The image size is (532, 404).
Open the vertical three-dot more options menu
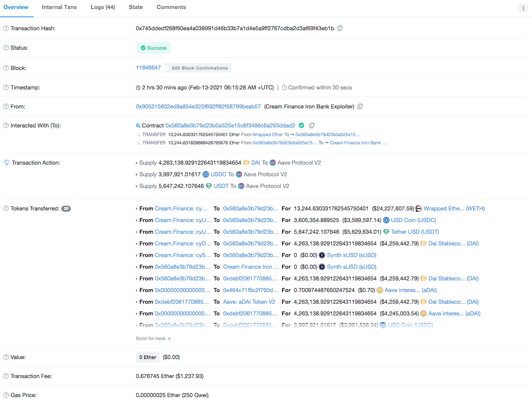pyautogui.click(x=523, y=8)
